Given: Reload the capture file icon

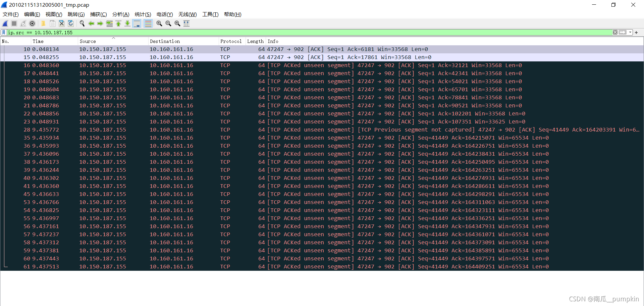Looking at the screenshot, I should 71,23.
